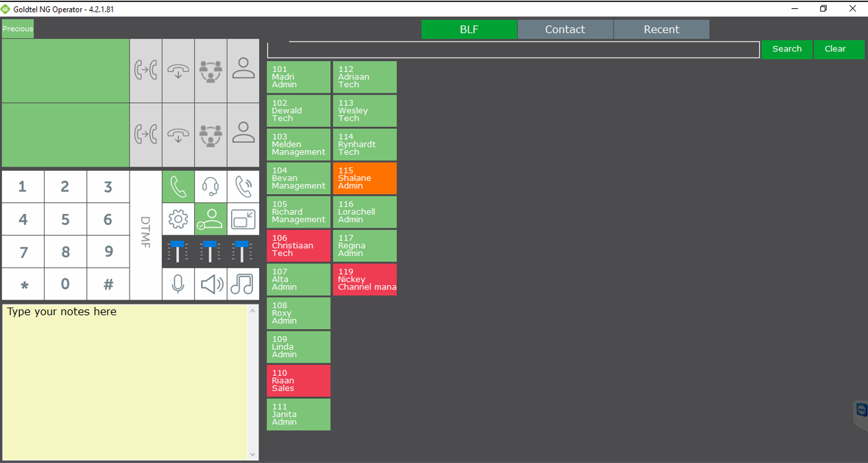Image resolution: width=868 pixels, height=463 pixels.
Task: Click the music note ringtone icon
Action: click(x=243, y=284)
